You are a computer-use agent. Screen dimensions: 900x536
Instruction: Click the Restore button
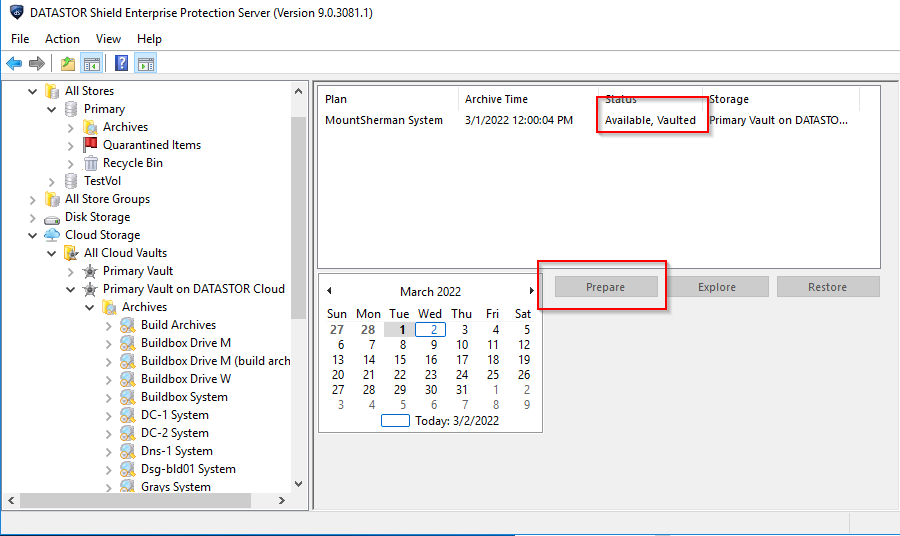827,287
